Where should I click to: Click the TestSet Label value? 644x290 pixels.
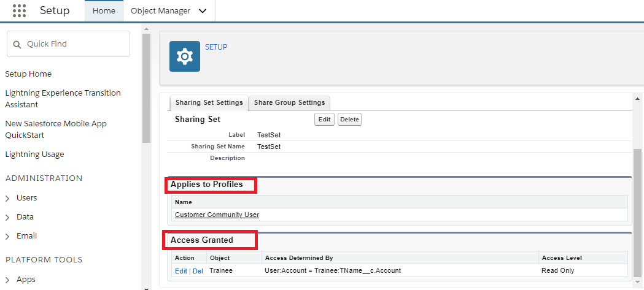[x=269, y=135]
